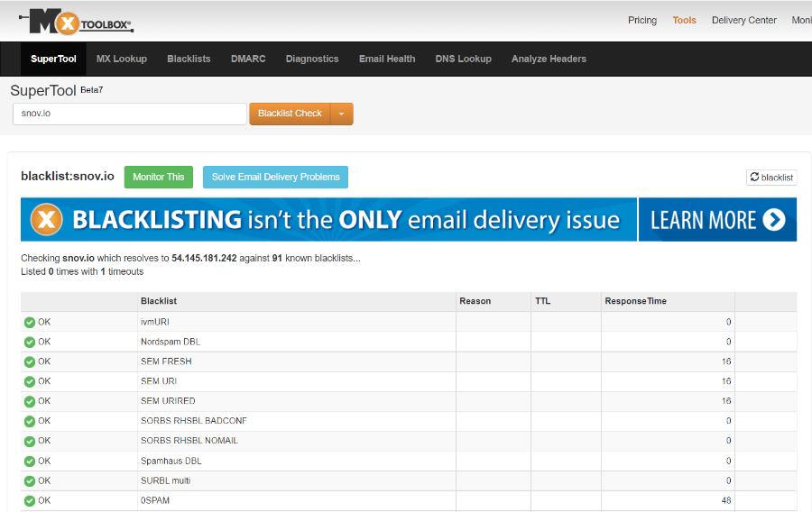Click the 48 response time value
This screenshot has height=512, width=812.
(x=726, y=500)
